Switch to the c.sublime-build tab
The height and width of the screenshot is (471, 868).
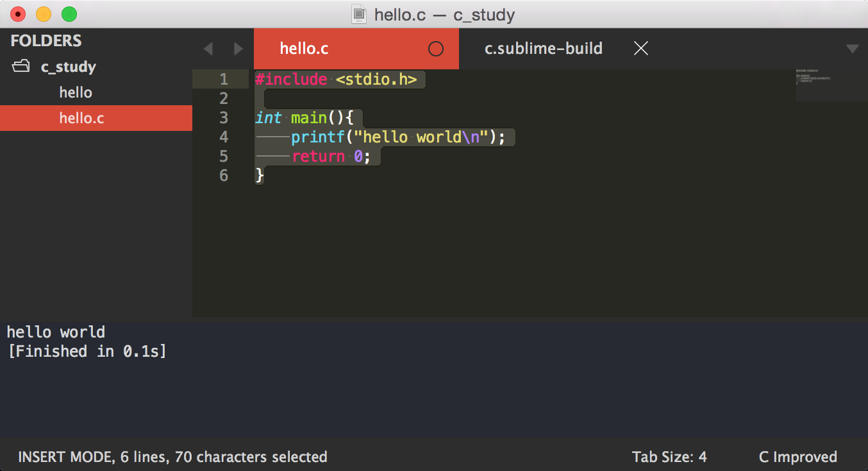543,48
